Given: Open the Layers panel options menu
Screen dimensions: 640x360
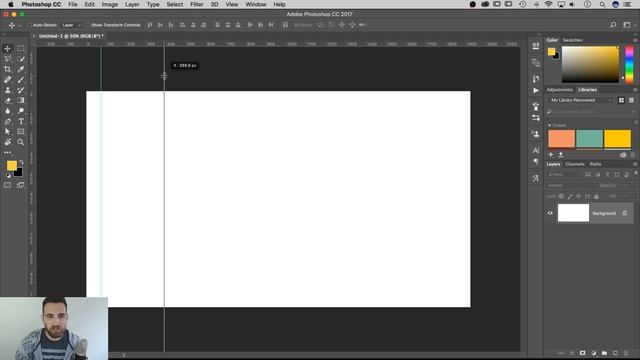Looking at the screenshot, I should (635, 164).
